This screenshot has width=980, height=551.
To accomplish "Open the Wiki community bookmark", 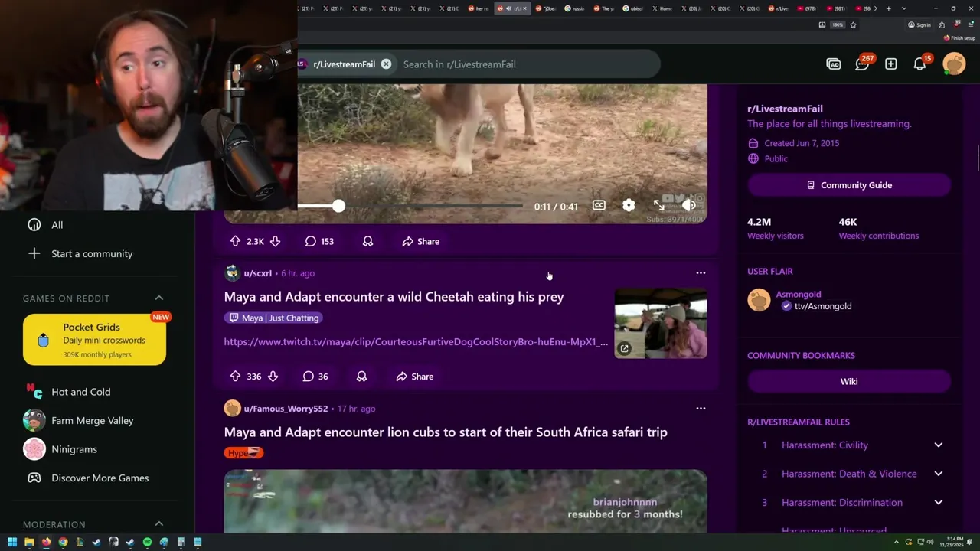I will [849, 381].
